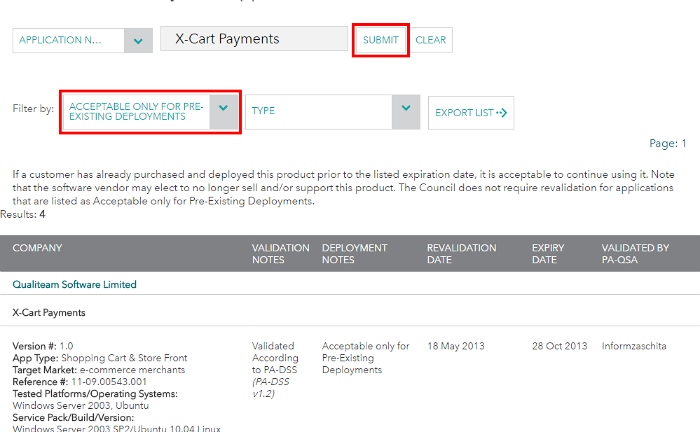Submit the X-Cart Payments search
This screenshot has height=432, width=700.
(380, 40)
